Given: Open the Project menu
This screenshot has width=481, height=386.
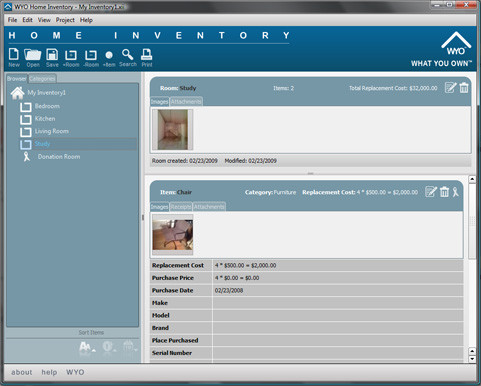Looking at the screenshot, I should [65, 20].
